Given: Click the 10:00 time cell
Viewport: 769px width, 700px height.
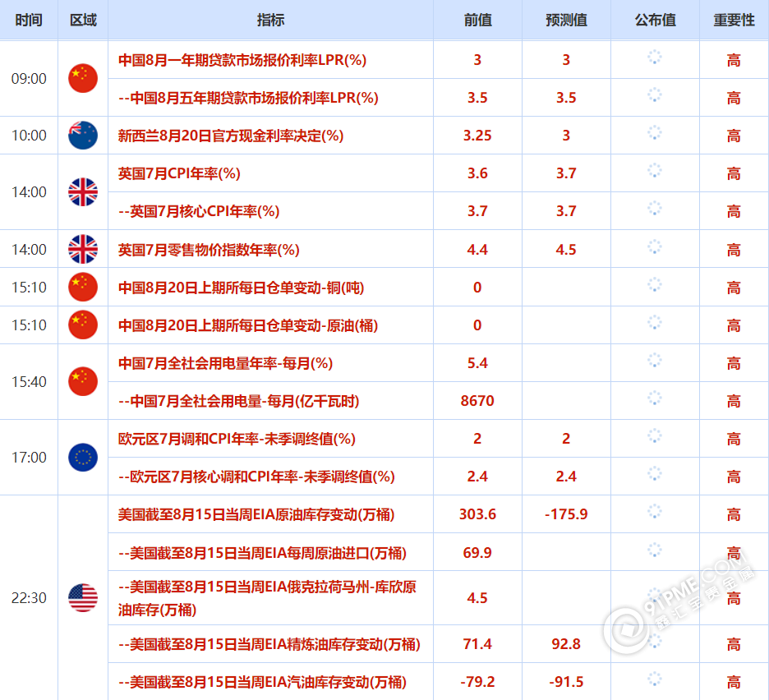Looking at the screenshot, I should click(29, 136).
